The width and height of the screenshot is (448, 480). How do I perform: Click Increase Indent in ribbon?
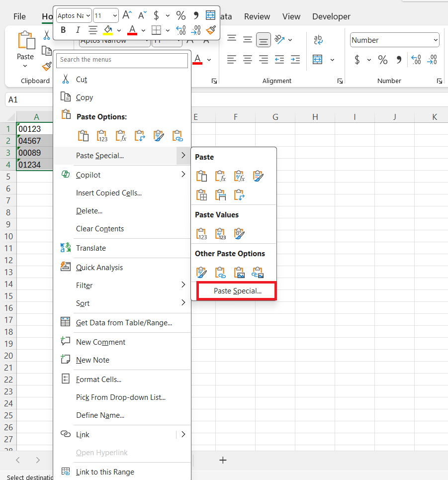(295, 59)
